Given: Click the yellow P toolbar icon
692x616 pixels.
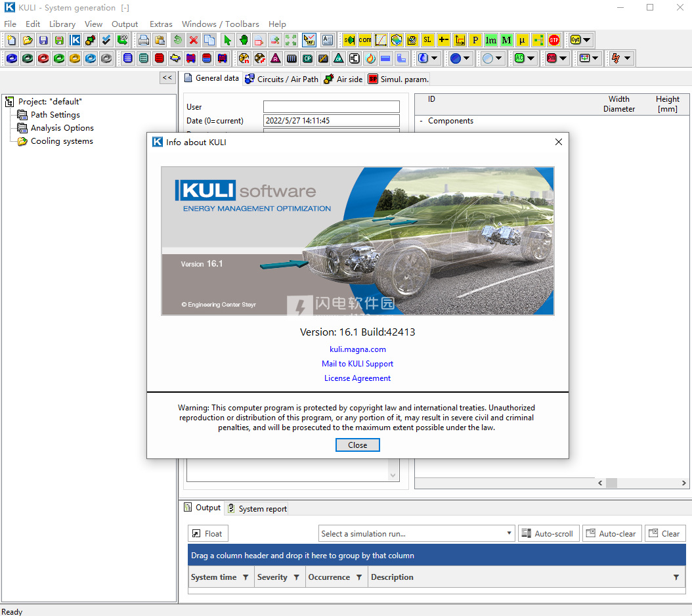Looking at the screenshot, I should [x=475, y=40].
